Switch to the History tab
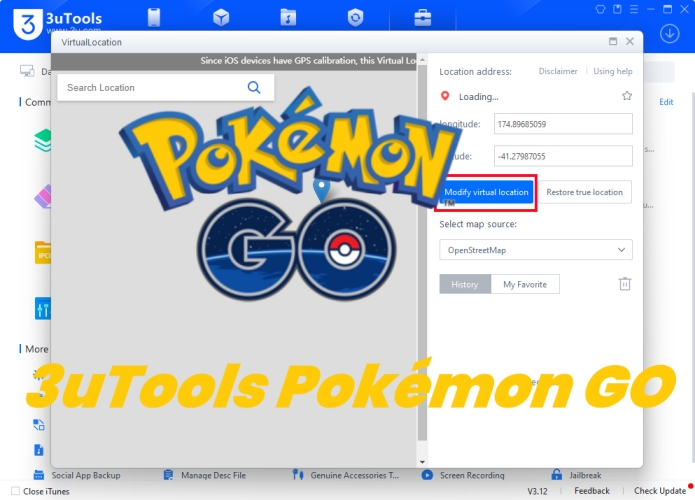 (x=465, y=284)
